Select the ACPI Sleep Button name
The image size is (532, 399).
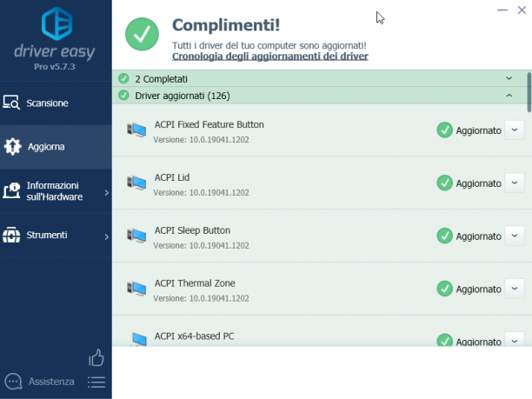[x=192, y=230]
